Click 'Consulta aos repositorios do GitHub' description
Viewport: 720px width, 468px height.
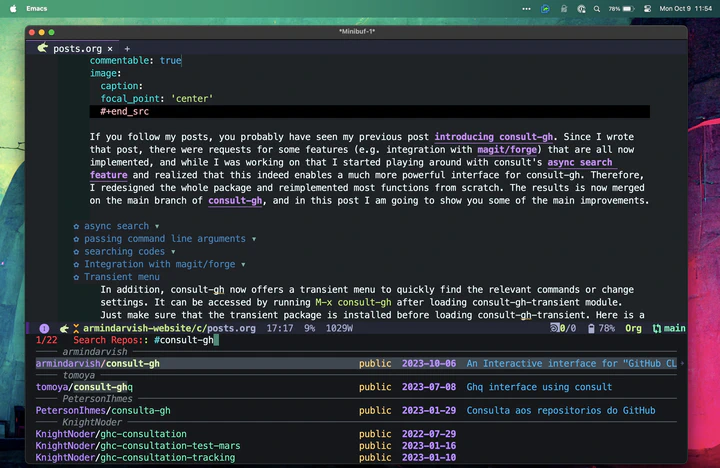[x=561, y=411]
